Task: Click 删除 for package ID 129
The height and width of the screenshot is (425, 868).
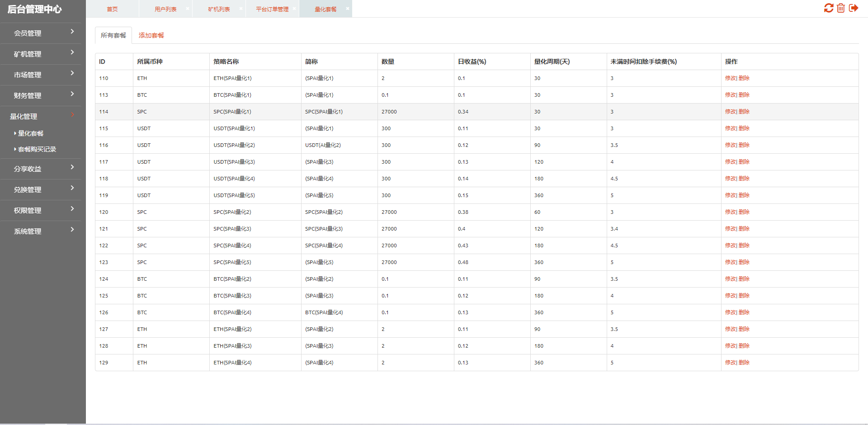Action: (744, 363)
